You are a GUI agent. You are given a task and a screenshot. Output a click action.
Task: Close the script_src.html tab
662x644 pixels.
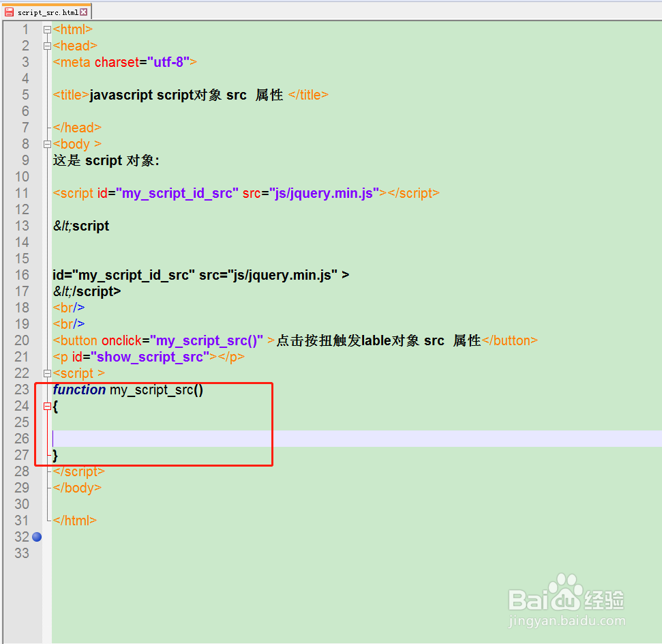click(x=84, y=12)
